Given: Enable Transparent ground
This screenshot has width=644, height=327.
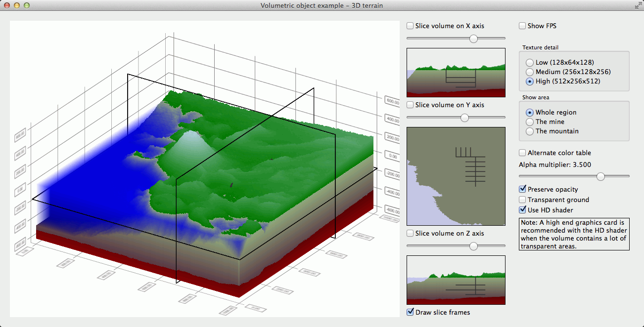Looking at the screenshot, I should pos(522,199).
